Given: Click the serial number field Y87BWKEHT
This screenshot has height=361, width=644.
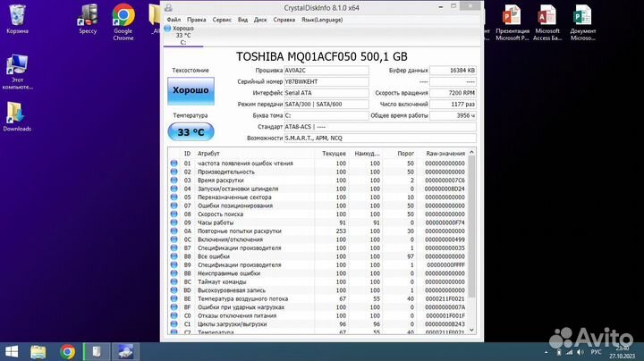Looking at the screenshot, I should [x=326, y=81].
